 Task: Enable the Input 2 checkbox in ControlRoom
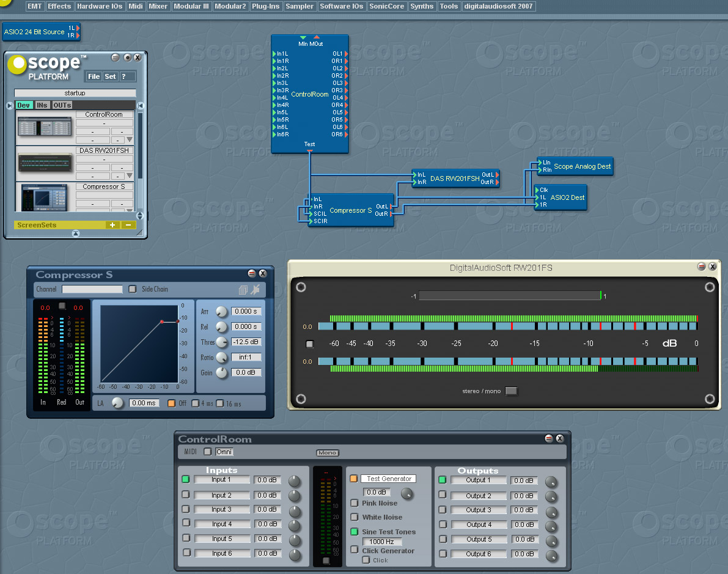[186, 495]
